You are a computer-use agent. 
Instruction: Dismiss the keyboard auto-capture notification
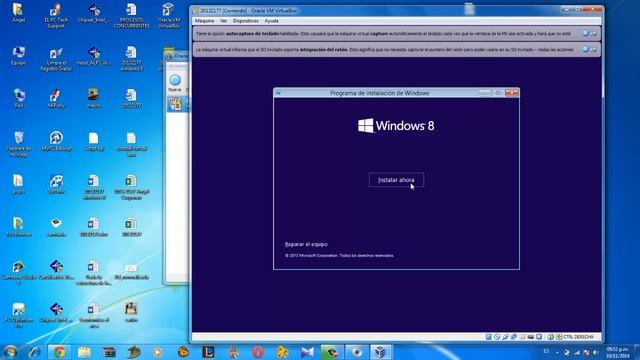(x=585, y=33)
